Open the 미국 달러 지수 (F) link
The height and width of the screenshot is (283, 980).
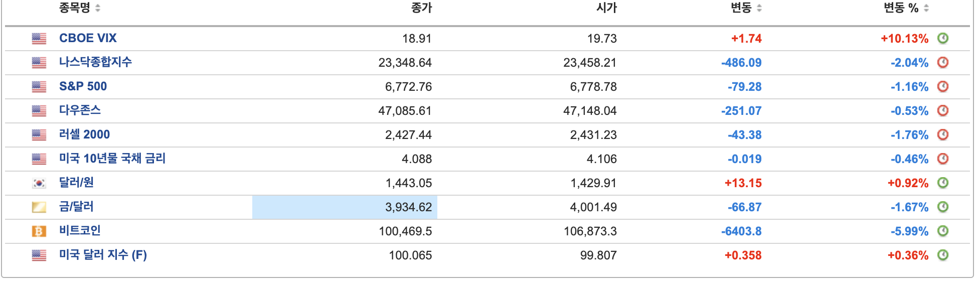(103, 255)
